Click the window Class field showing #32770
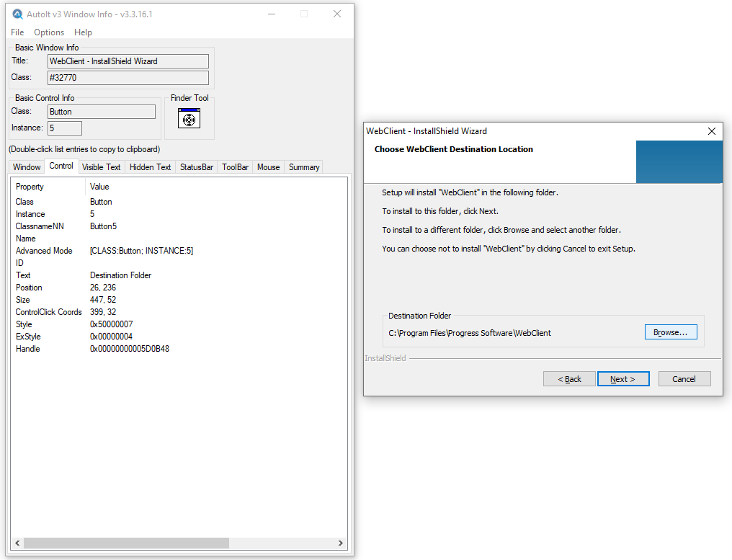The height and width of the screenshot is (560, 732). 128,78
